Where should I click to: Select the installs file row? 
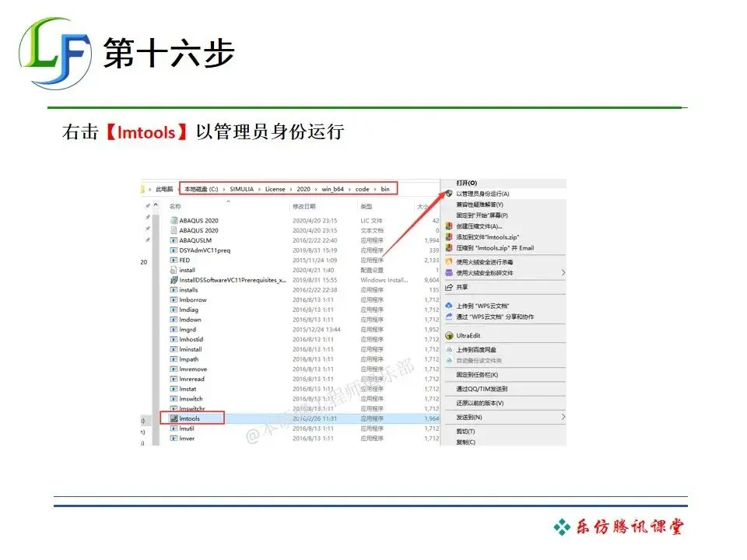click(304, 290)
